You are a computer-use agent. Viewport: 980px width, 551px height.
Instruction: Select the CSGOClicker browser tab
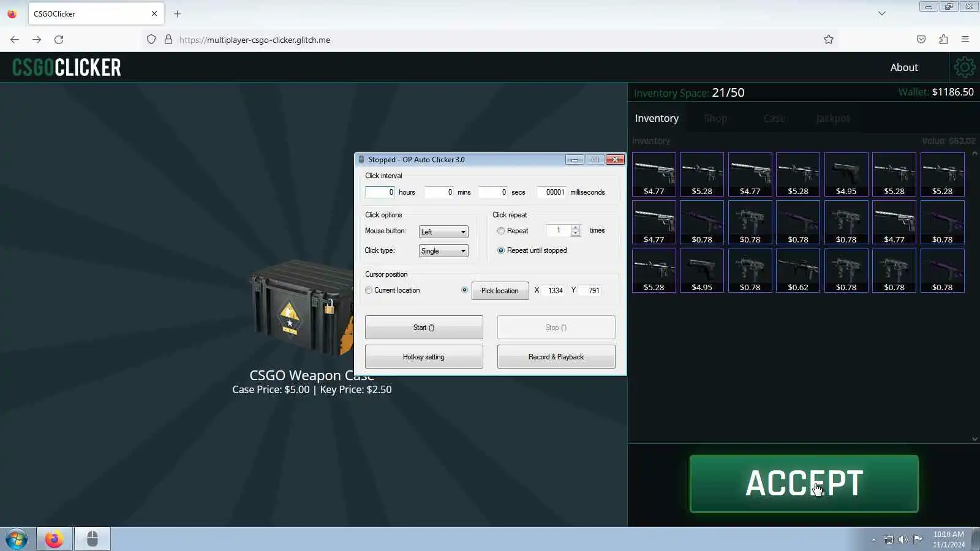click(96, 13)
